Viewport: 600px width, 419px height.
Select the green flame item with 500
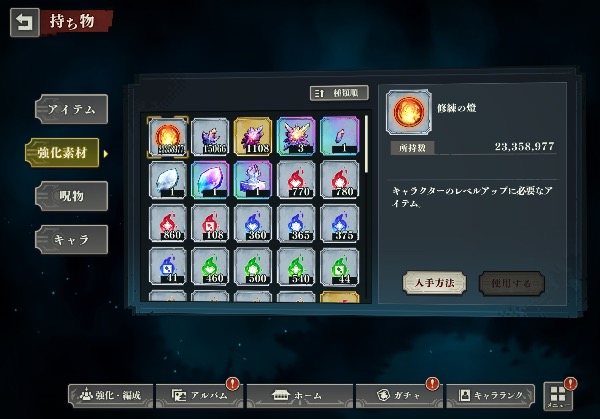(253, 267)
